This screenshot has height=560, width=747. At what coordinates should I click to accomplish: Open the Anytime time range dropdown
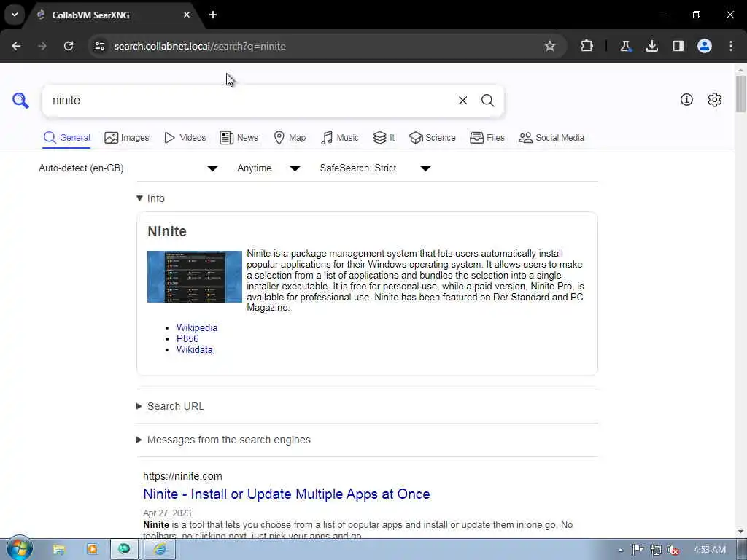(268, 168)
